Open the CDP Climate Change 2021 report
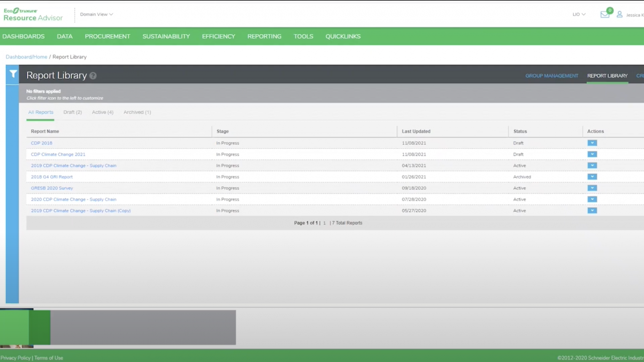This screenshot has height=362, width=644. (x=58, y=155)
